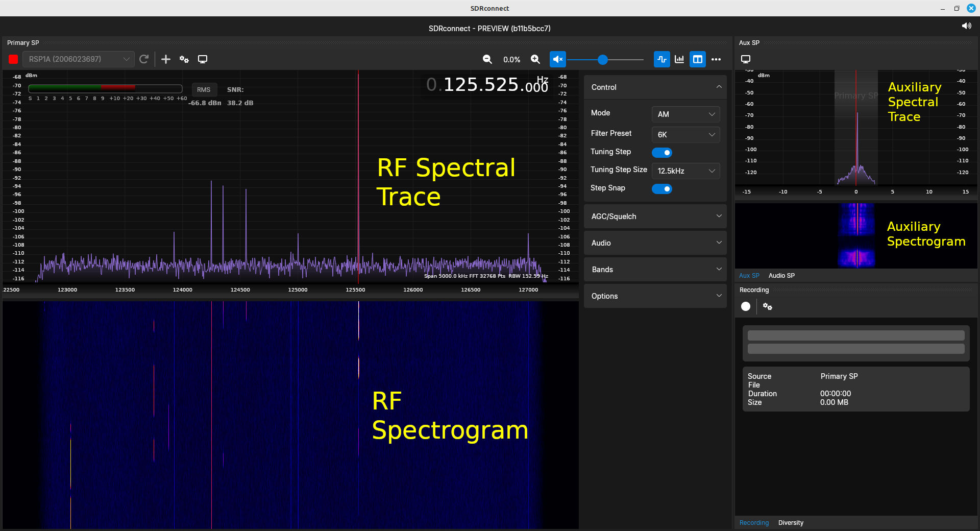Open the RSP1A device dropdown
This screenshot has width=980, height=531.
pyautogui.click(x=79, y=59)
